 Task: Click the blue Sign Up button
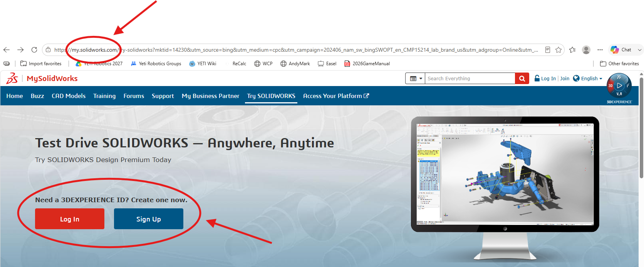coord(149,219)
